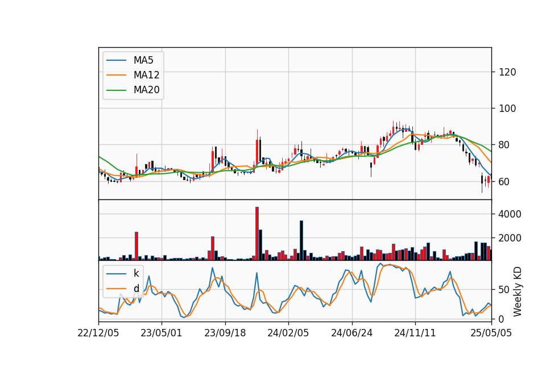Screen dimensions: 546x392
Task: Click the 4000 volume axis label
Action: [510, 214]
